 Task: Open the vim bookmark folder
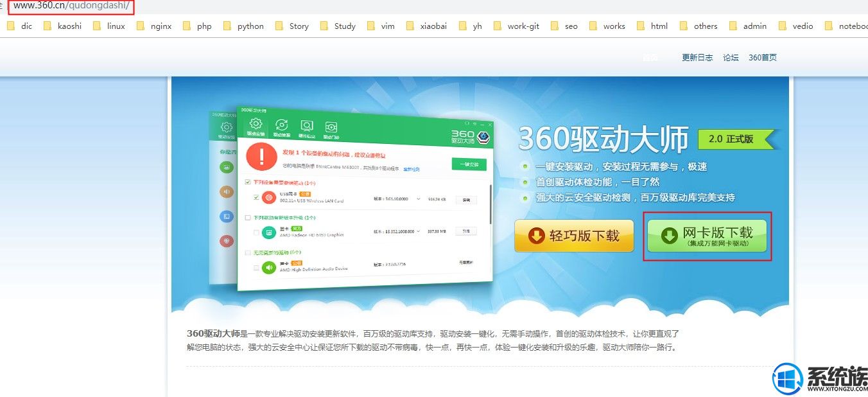point(381,26)
